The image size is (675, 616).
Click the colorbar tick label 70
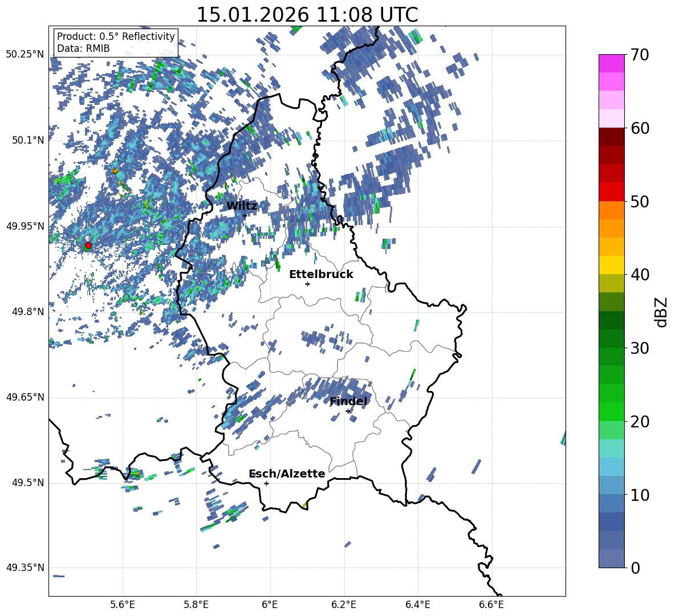coord(640,55)
